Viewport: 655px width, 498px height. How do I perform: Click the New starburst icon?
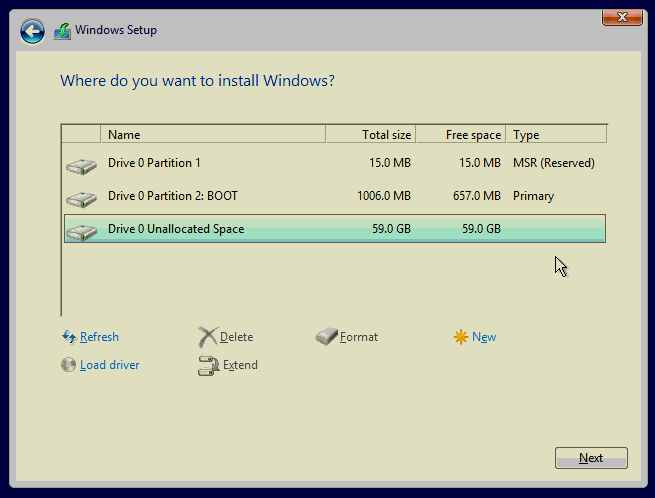click(460, 337)
